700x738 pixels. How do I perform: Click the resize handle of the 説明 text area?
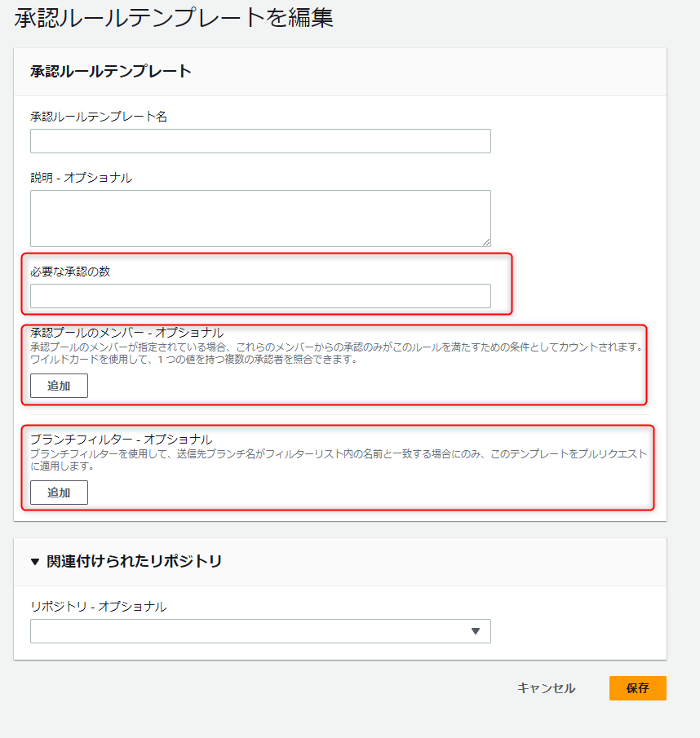click(x=486, y=242)
